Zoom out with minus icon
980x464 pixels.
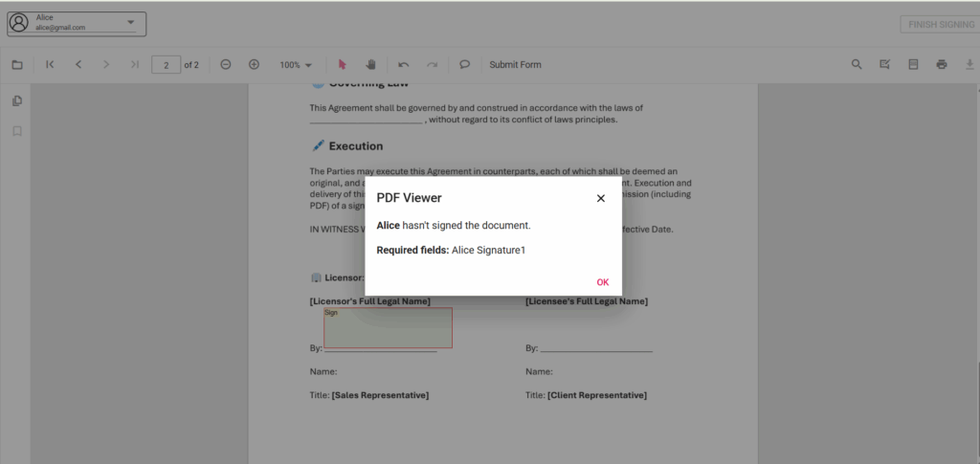coord(226,64)
